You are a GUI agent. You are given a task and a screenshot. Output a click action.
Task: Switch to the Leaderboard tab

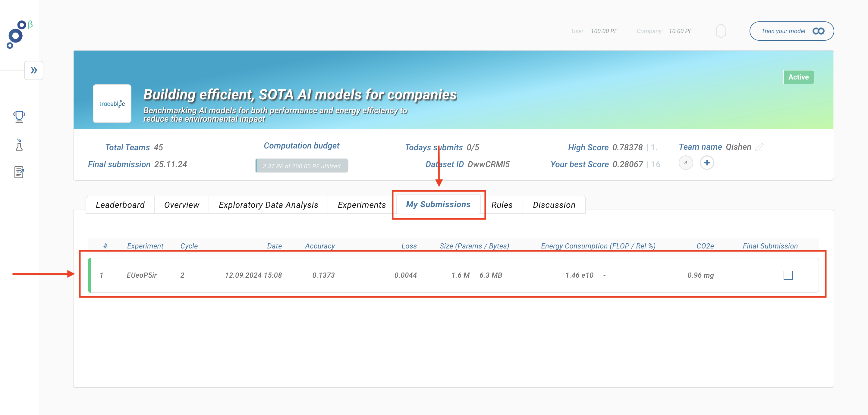pyautogui.click(x=119, y=205)
